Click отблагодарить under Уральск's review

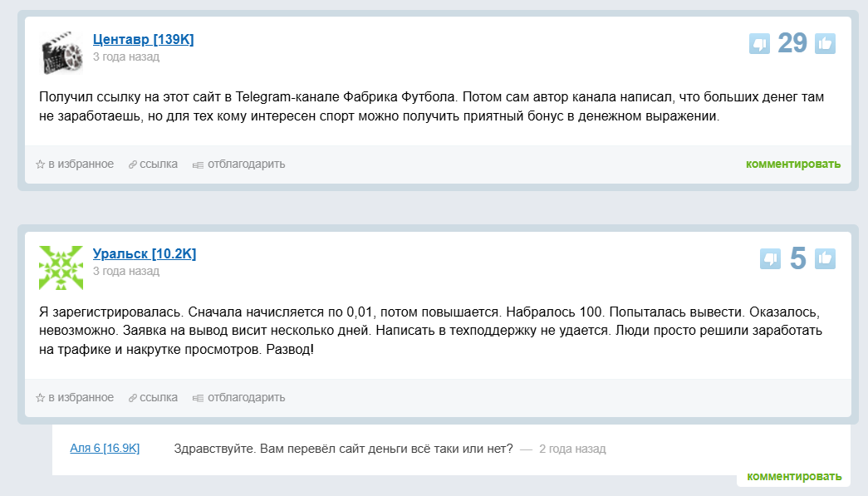click(239, 398)
